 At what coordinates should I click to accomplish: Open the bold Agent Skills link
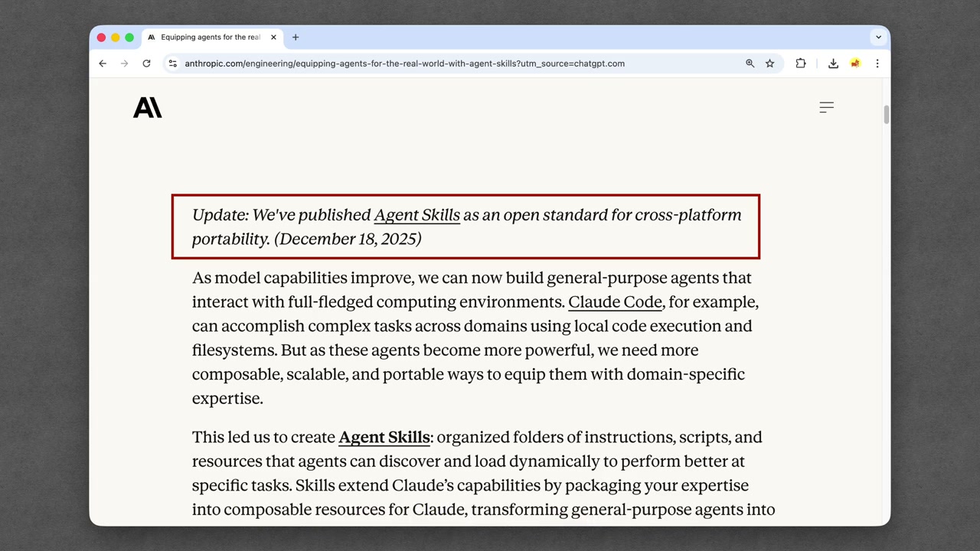384,437
